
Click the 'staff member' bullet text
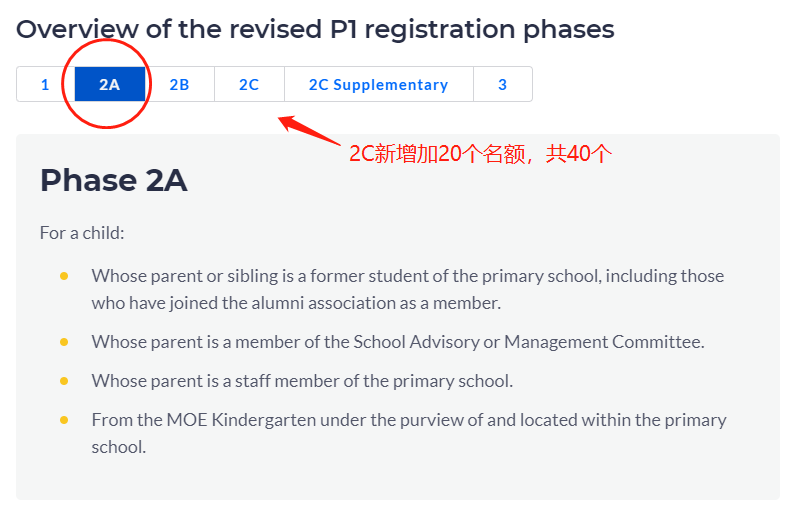click(x=301, y=381)
